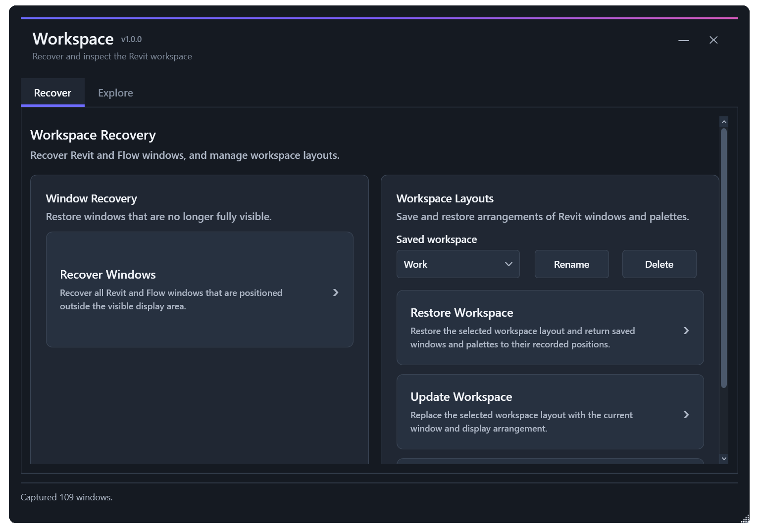760x532 pixels.
Task: Click the vertical scrollbar thumb
Action: pos(724,258)
